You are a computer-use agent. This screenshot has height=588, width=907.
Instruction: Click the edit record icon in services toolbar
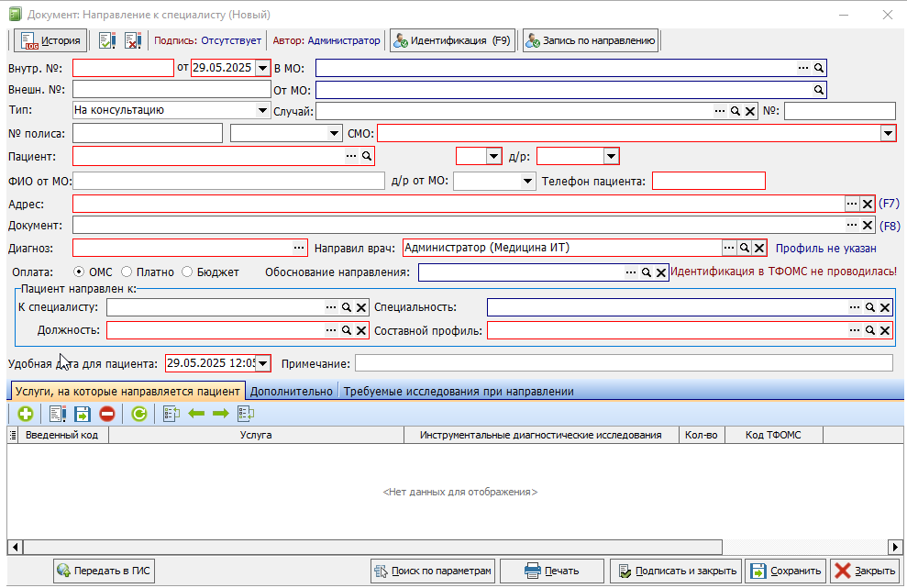pyautogui.click(x=57, y=414)
